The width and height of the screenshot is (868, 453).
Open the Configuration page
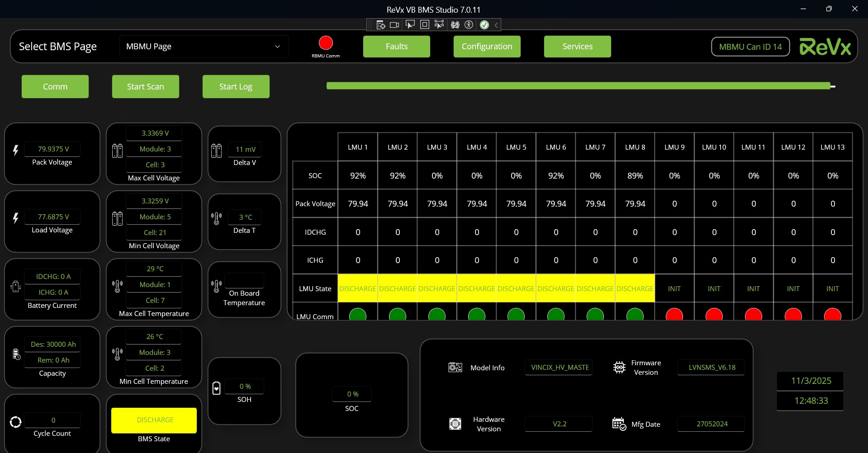(487, 47)
